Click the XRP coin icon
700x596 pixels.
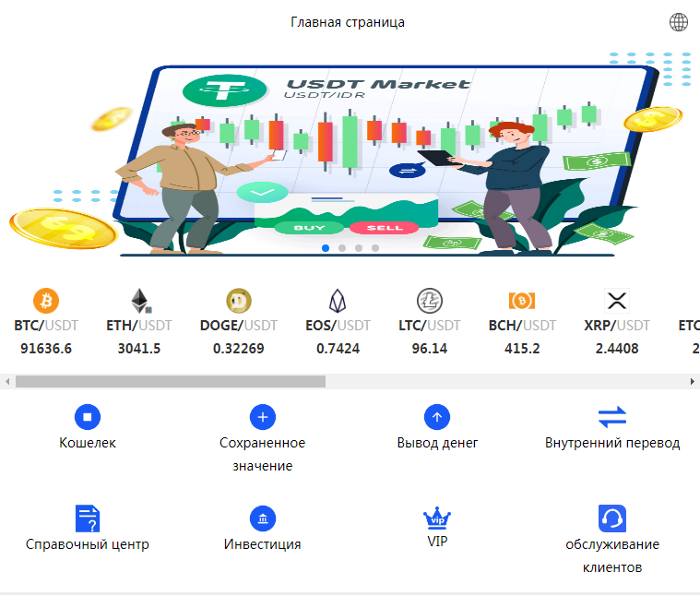tap(617, 301)
